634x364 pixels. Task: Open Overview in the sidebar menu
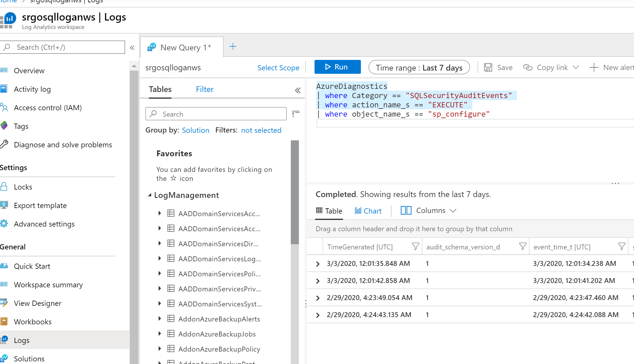point(29,71)
